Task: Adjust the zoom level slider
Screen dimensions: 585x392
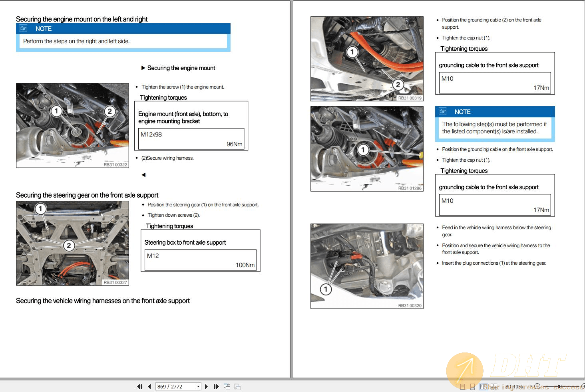Action: point(559,386)
